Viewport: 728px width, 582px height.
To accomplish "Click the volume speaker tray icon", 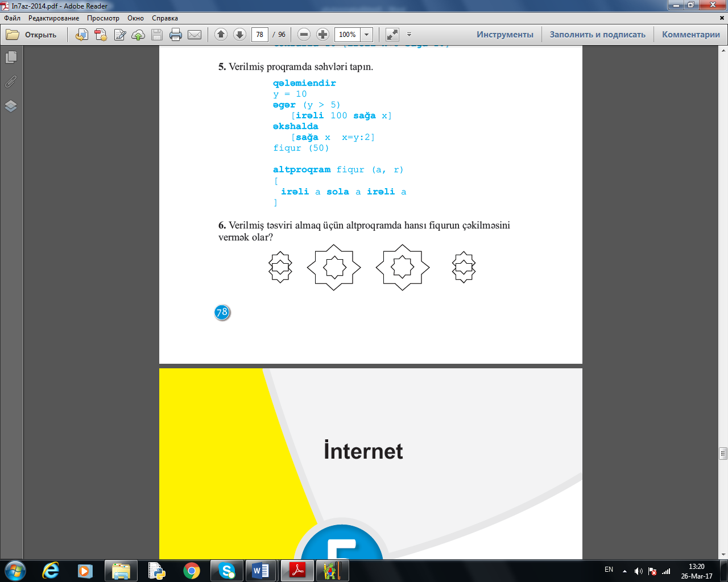I will tap(639, 571).
